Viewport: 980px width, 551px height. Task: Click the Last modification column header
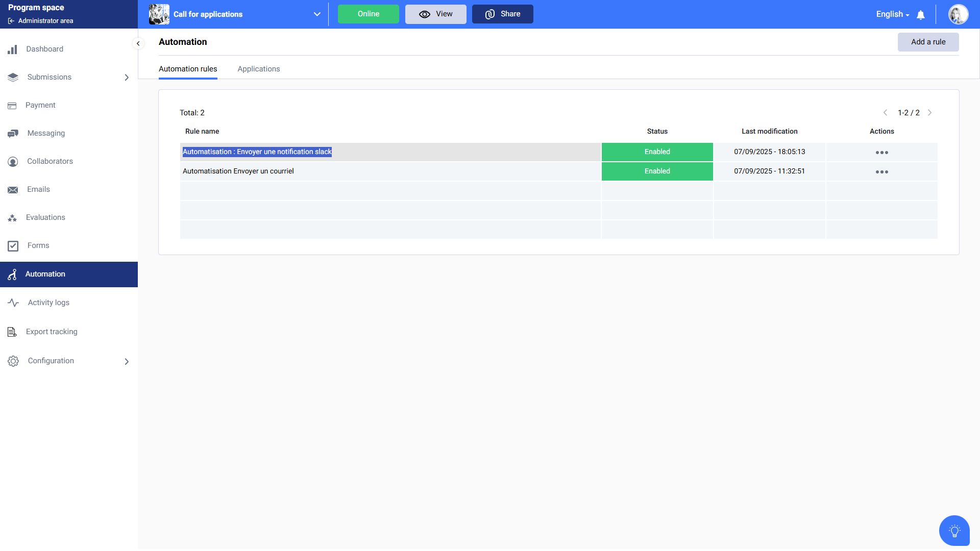coord(769,132)
